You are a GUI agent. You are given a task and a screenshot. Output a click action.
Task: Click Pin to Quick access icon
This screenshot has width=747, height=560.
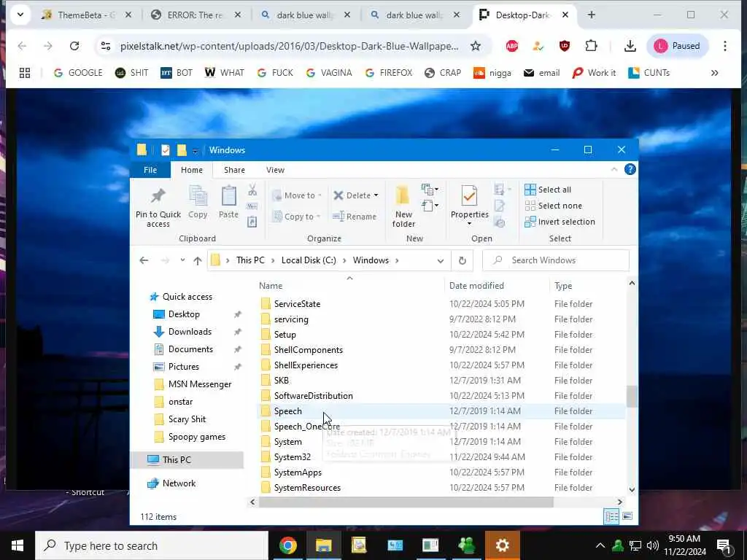158,195
